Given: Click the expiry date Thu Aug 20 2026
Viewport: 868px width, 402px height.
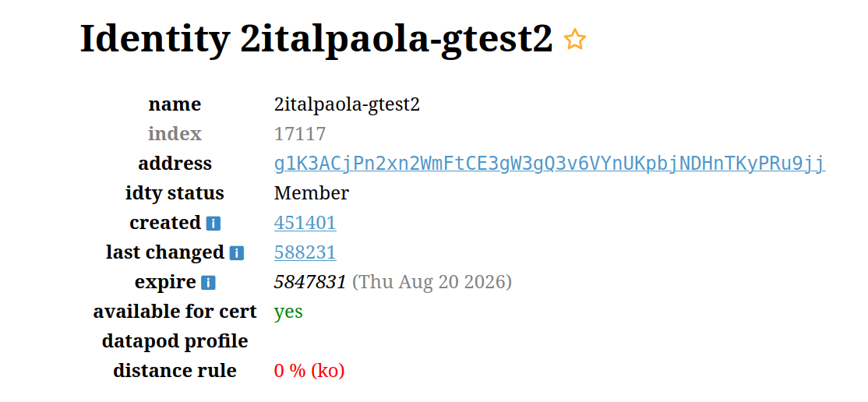Looking at the screenshot, I should click(432, 282).
